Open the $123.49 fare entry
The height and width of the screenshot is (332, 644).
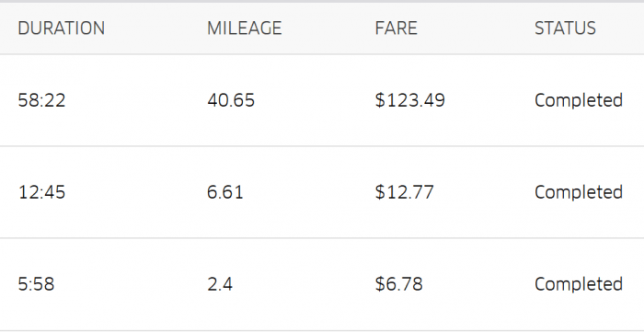(410, 100)
